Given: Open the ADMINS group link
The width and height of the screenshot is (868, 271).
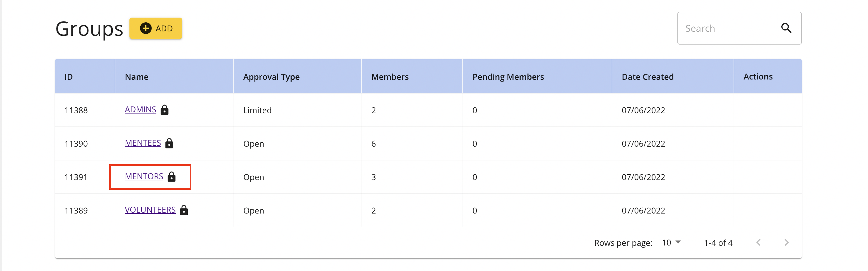Looking at the screenshot, I should (141, 109).
